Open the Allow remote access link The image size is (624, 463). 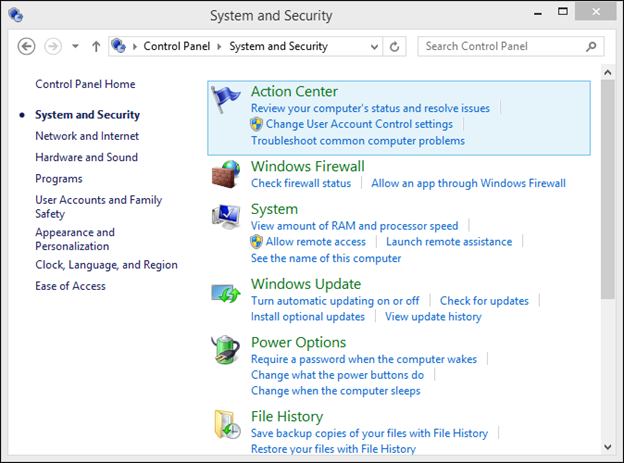coord(316,242)
